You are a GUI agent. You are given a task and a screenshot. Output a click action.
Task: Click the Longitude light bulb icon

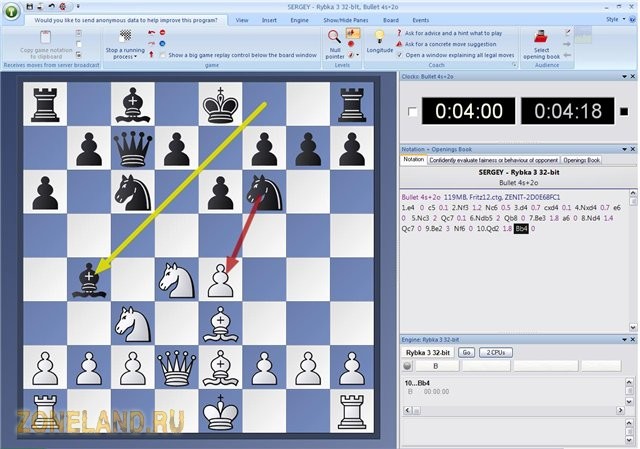[380, 37]
